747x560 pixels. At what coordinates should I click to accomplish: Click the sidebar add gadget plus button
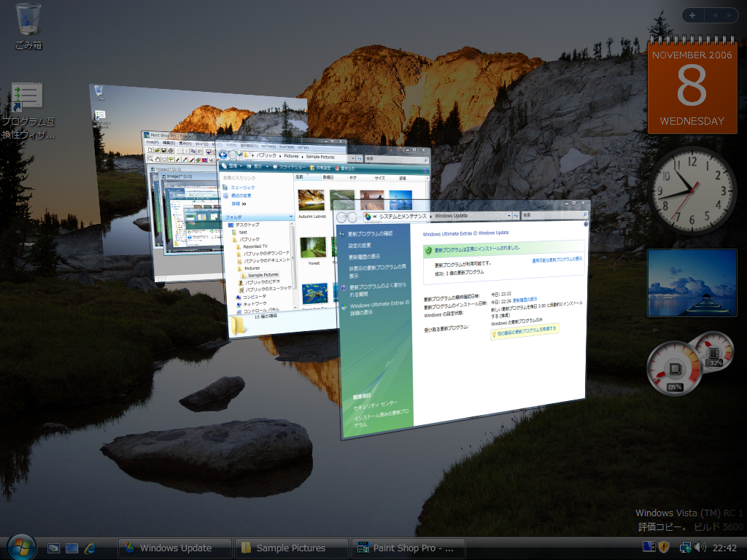tap(692, 15)
